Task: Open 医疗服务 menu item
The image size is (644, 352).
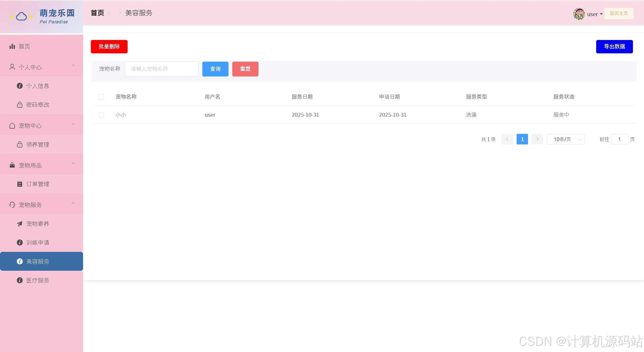Action: 42,280
